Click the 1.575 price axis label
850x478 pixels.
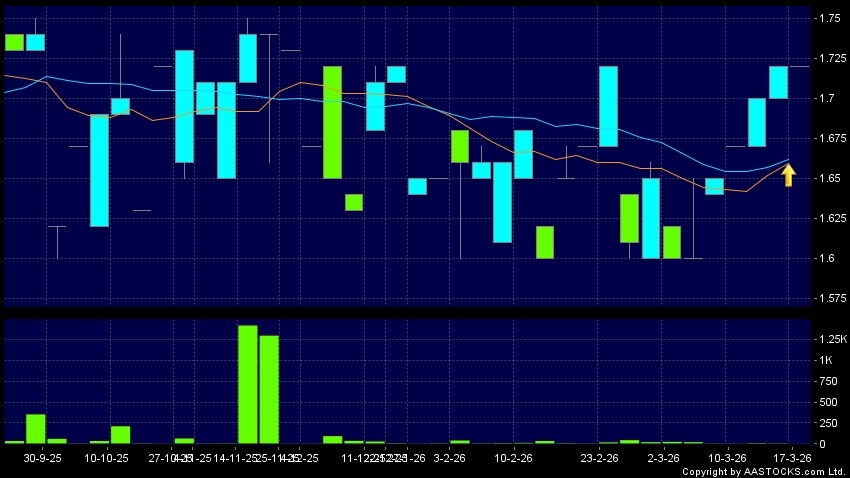click(832, 299)
